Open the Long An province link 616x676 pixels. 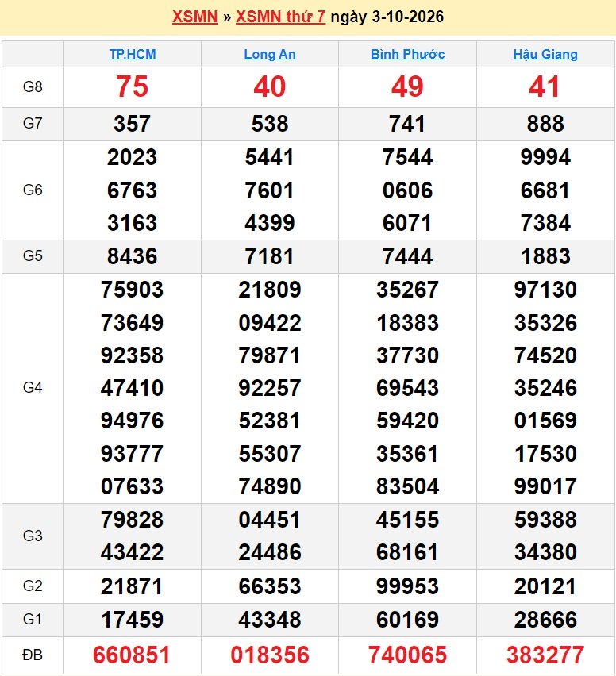point(270,54)
